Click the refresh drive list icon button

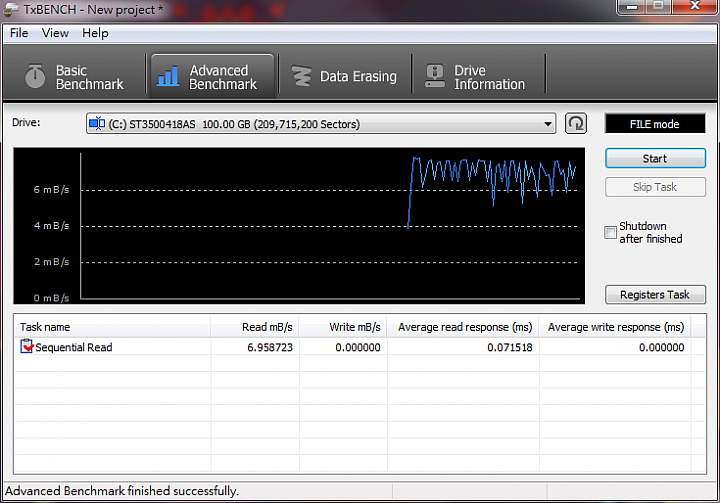(x=576, y=124)
